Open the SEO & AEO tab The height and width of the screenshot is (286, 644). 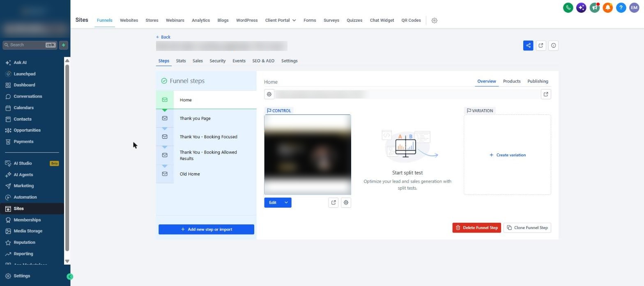[263, 61]
